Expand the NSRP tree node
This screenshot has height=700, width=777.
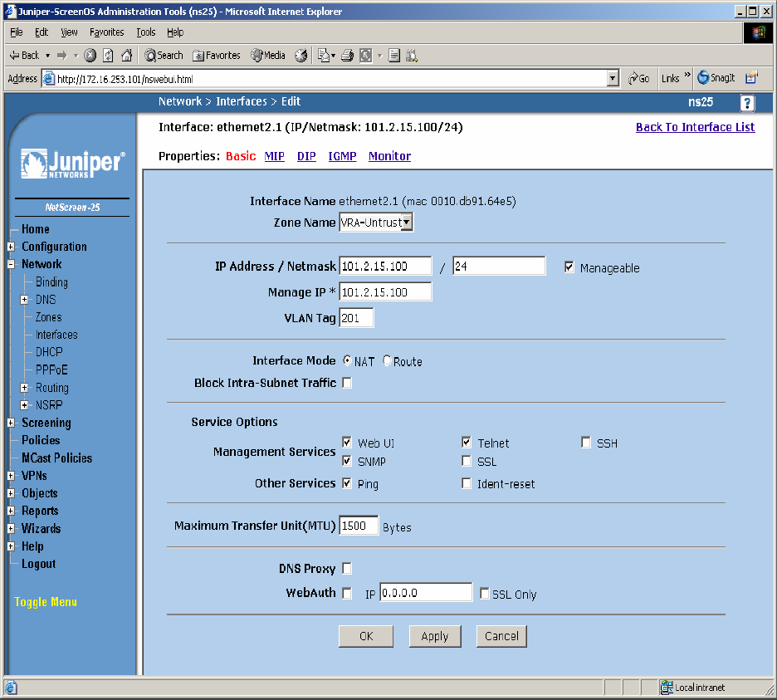[24, 405]
